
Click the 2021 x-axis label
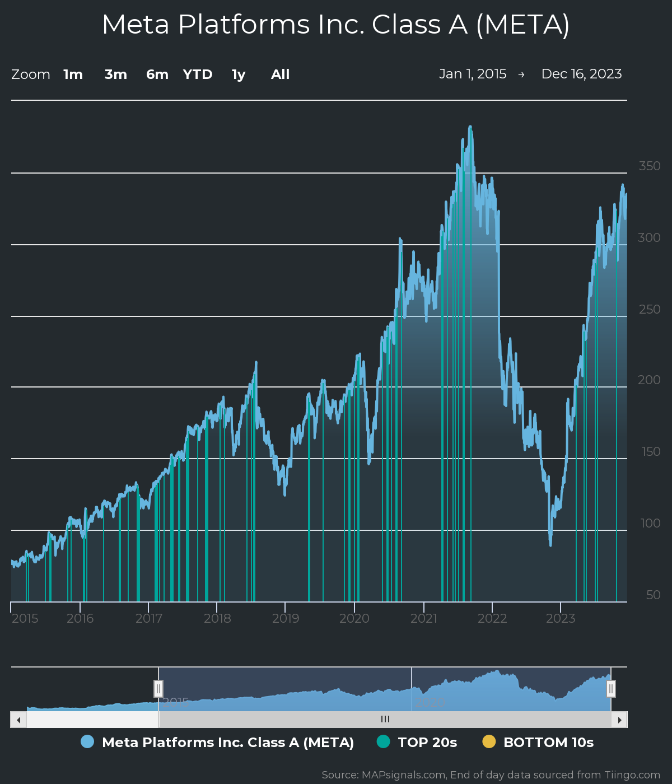tap(424, 618)
